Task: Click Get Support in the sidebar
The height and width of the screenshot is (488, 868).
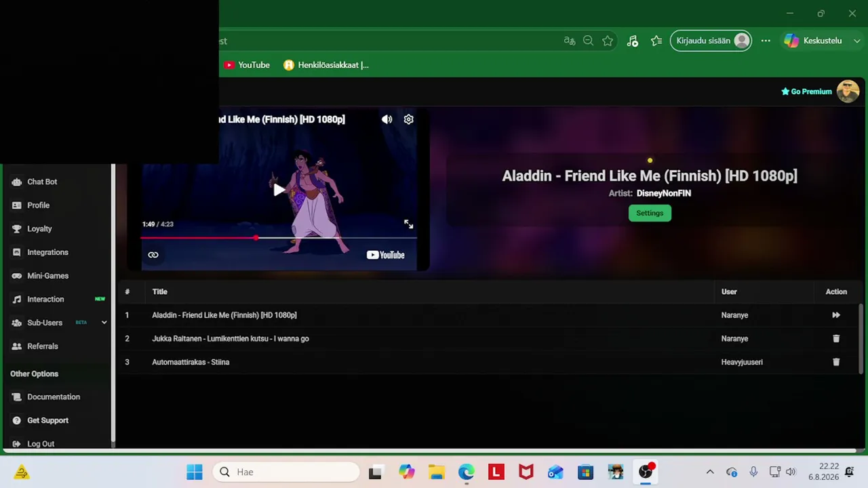Action: click(47, 420)
